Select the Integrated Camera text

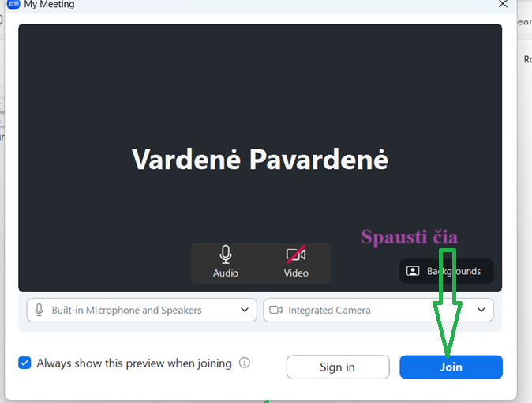point(329,311)
